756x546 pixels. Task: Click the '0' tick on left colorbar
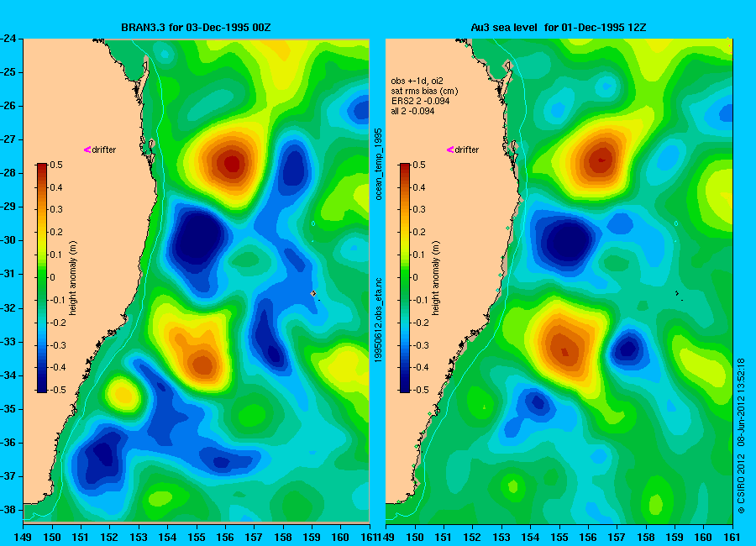point(53,277)
